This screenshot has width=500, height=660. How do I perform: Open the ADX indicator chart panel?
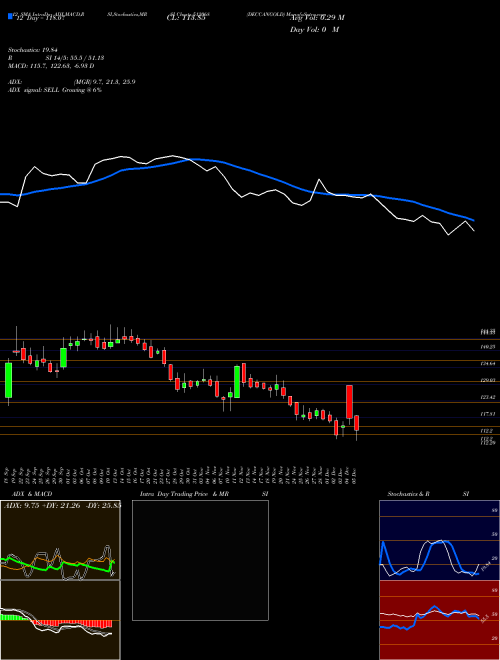(x=60, y=540)
